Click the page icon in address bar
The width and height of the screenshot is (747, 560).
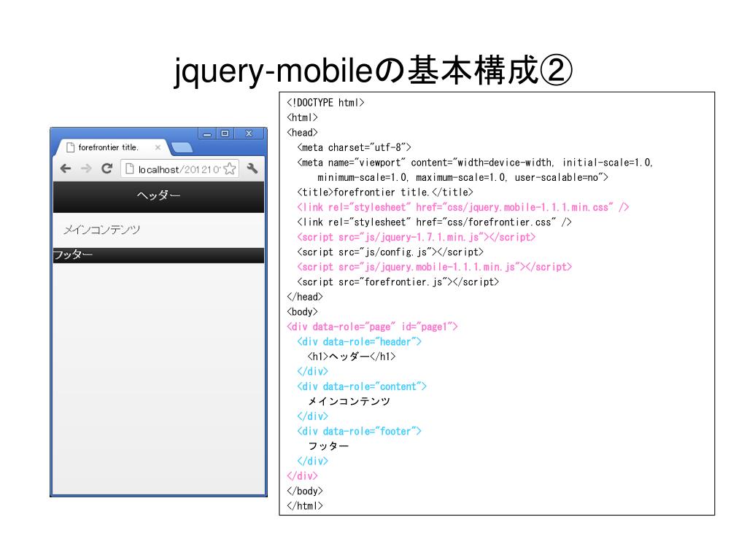[130, 169]
